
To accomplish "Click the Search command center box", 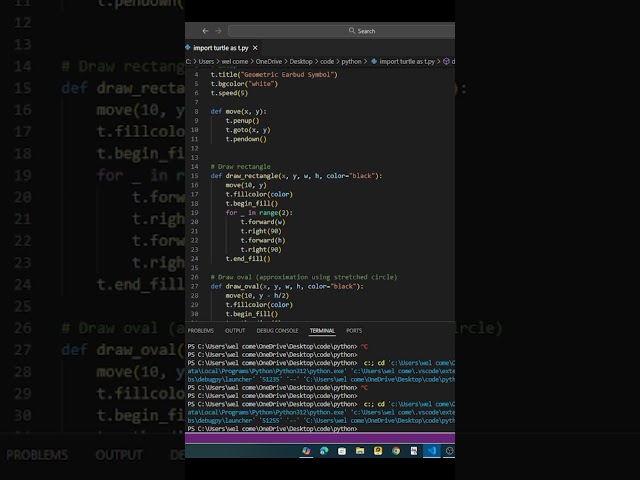I will click(365, 31).
